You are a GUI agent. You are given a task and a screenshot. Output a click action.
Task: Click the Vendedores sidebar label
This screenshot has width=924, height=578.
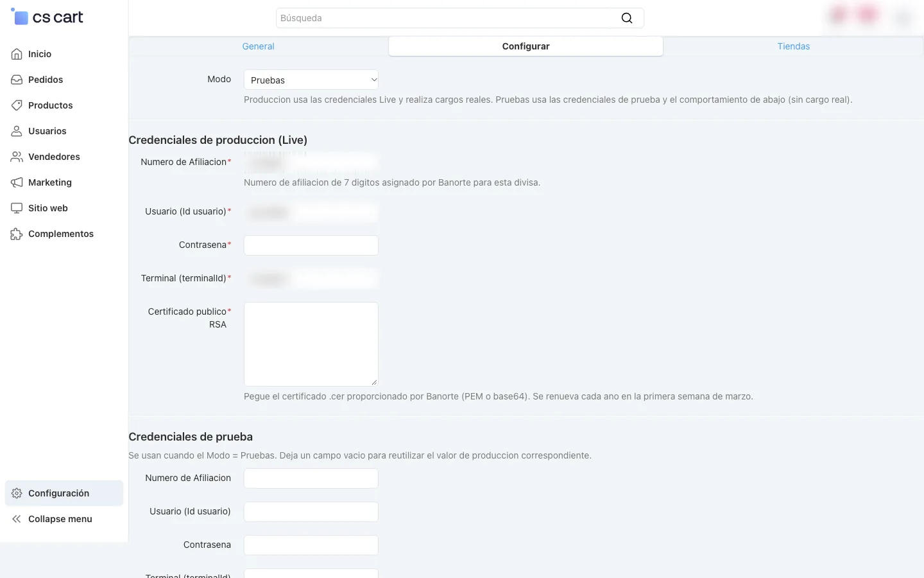tap(54, 157)
